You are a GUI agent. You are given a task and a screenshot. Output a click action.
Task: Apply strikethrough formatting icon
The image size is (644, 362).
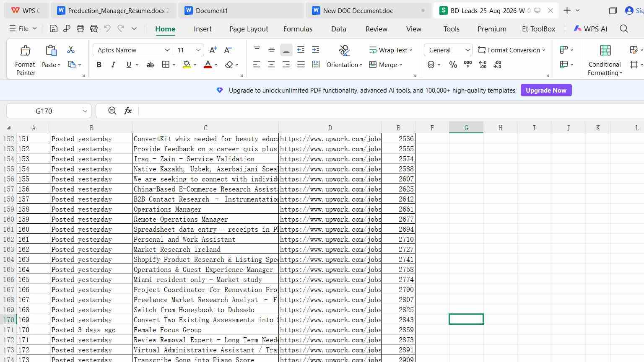(150, 65)
